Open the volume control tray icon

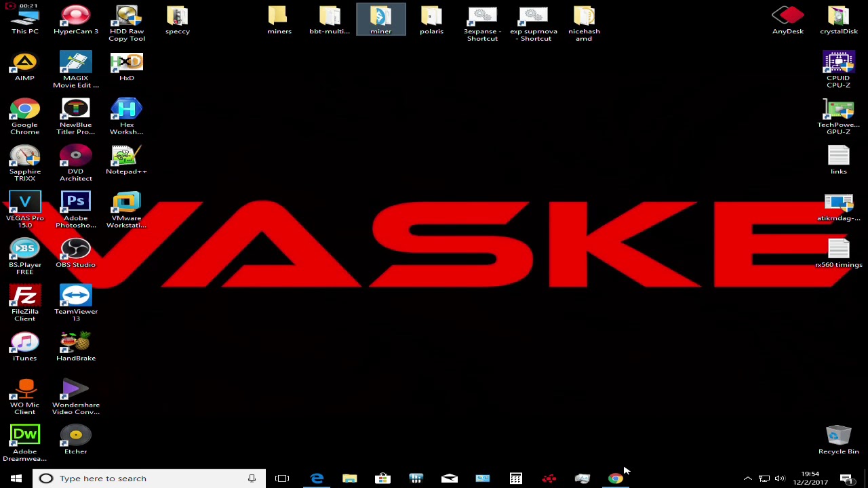(780, 479)
